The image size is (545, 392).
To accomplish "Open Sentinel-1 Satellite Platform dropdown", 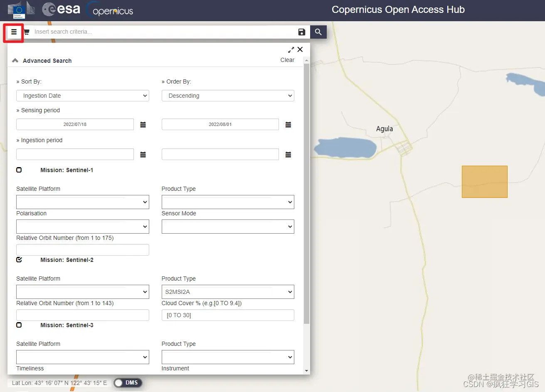I will click(x=83, y=202).
